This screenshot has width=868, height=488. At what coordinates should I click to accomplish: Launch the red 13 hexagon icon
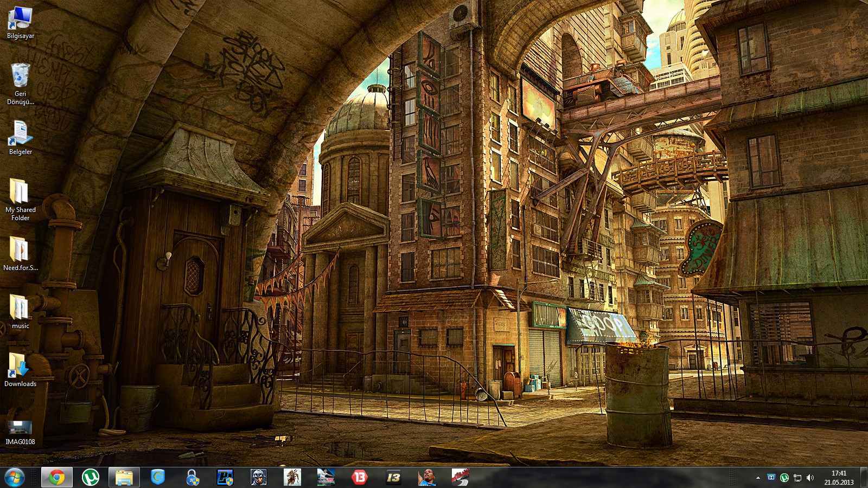click(x=360, y=478)
